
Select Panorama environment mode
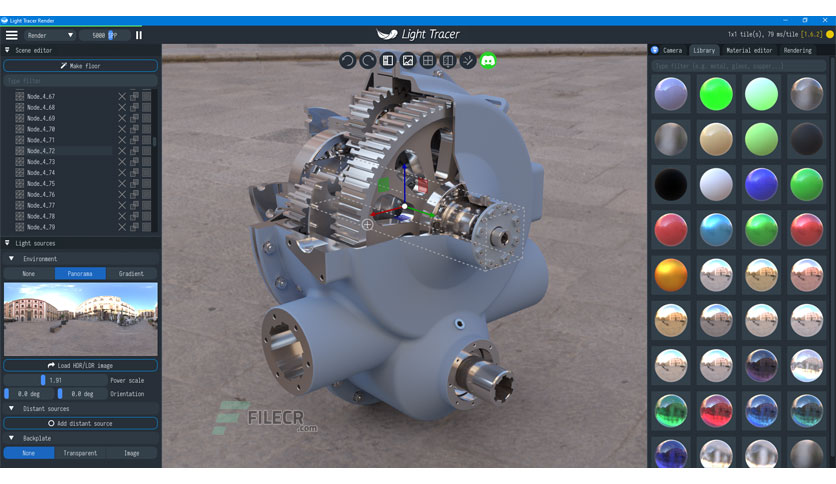tap(80, 273)
